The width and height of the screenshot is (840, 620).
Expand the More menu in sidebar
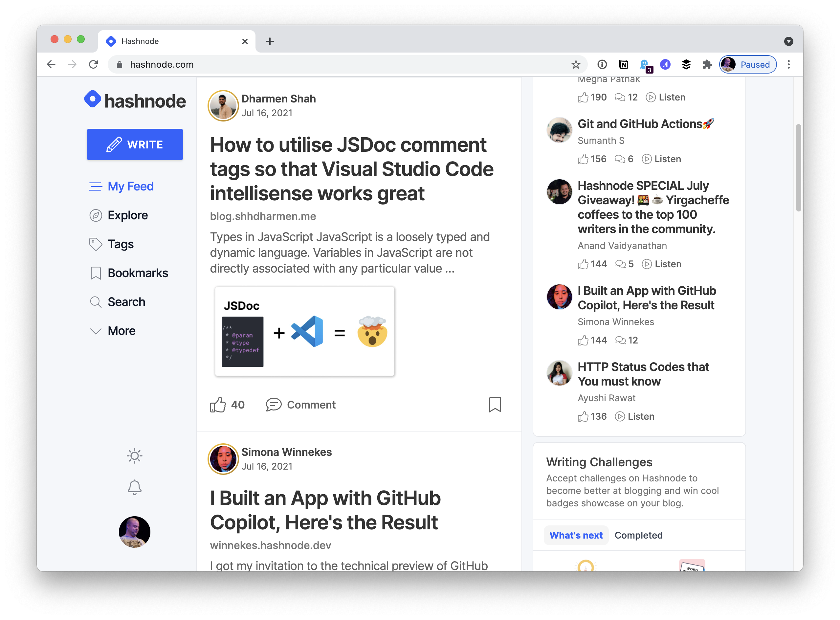[121, 331]
